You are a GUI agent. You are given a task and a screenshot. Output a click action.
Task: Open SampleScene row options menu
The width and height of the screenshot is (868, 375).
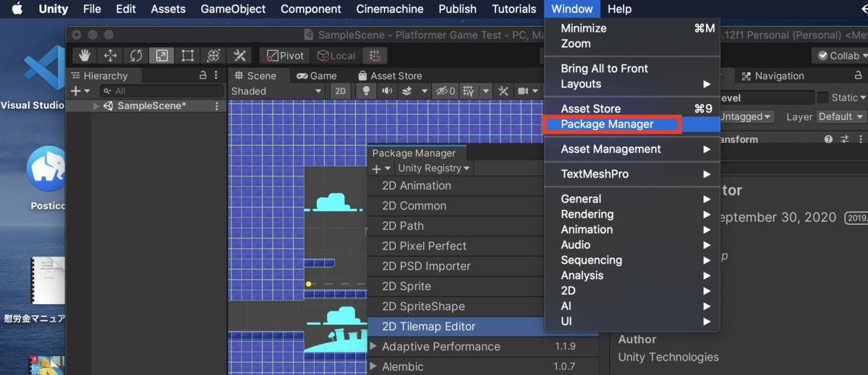(x=216, y=105)
